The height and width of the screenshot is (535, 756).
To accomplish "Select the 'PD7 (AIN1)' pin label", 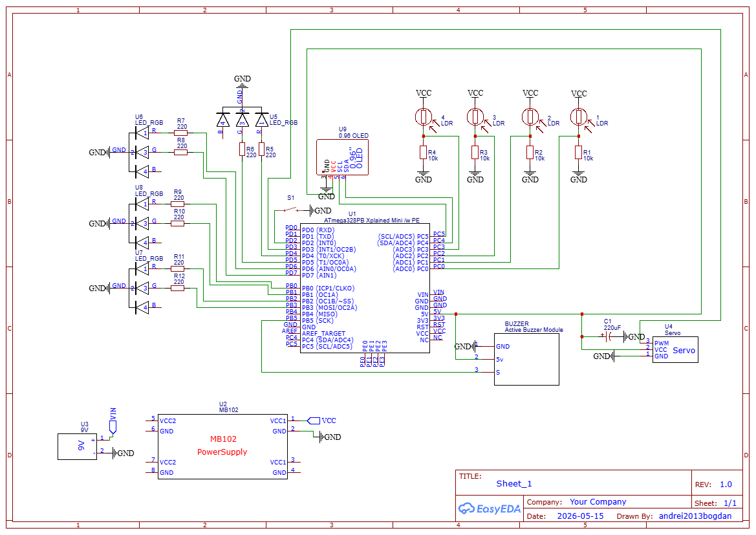I will (319, 276).
